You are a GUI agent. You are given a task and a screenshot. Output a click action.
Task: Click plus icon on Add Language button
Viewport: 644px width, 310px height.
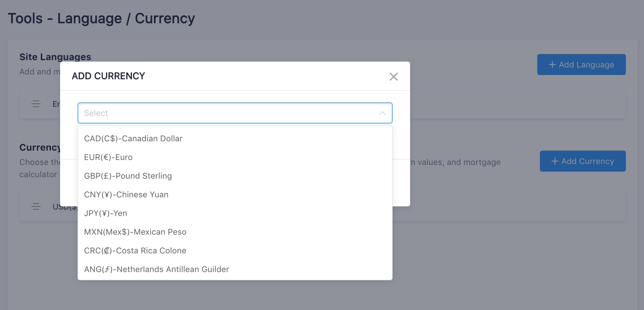point(552,65)
